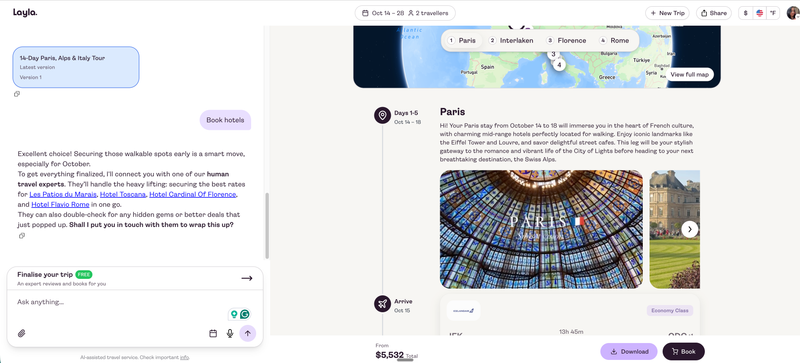800x363 pixels.
Task: Click the Paris section heading
Action: pyautogui.click(x=453, y=111)
